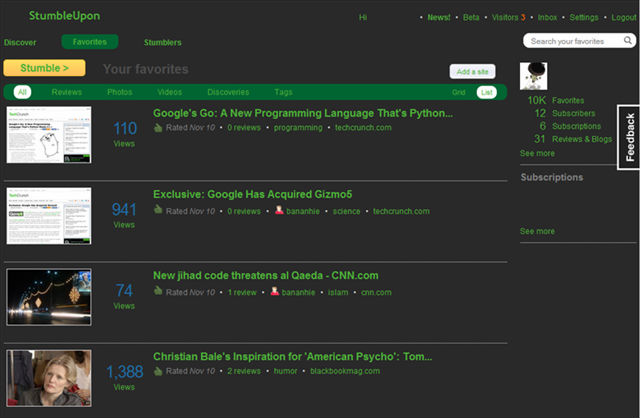The width and height of the screenshot is (640, 418).
Task: Click Gizmo5 article thumbnail
Action: tap(49, 216)
